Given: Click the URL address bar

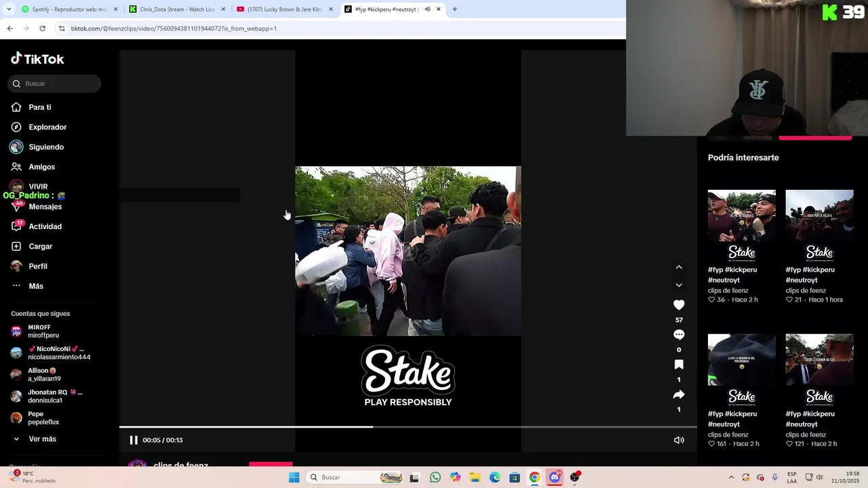Looking at the screenshot, I should click(x=339, y=28).
